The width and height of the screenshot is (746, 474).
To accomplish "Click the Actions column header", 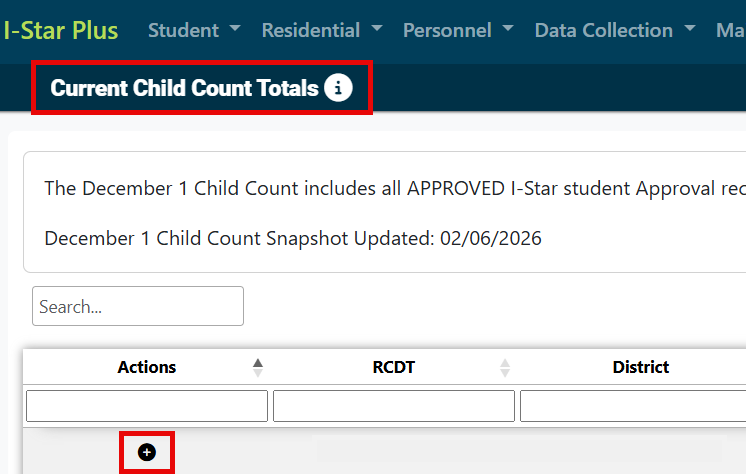I will [x=147, y=367].
